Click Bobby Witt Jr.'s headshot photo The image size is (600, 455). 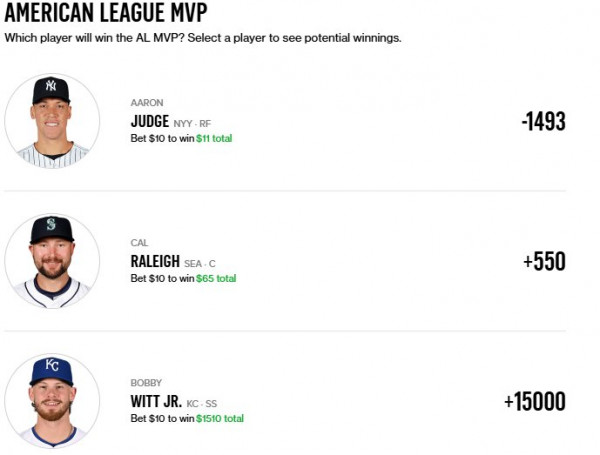tap(52, 401)
